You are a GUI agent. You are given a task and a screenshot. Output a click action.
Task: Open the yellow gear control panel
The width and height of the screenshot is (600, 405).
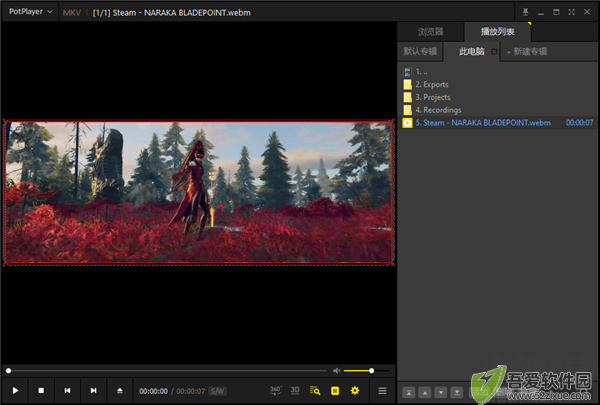click(x=355, y=390)
